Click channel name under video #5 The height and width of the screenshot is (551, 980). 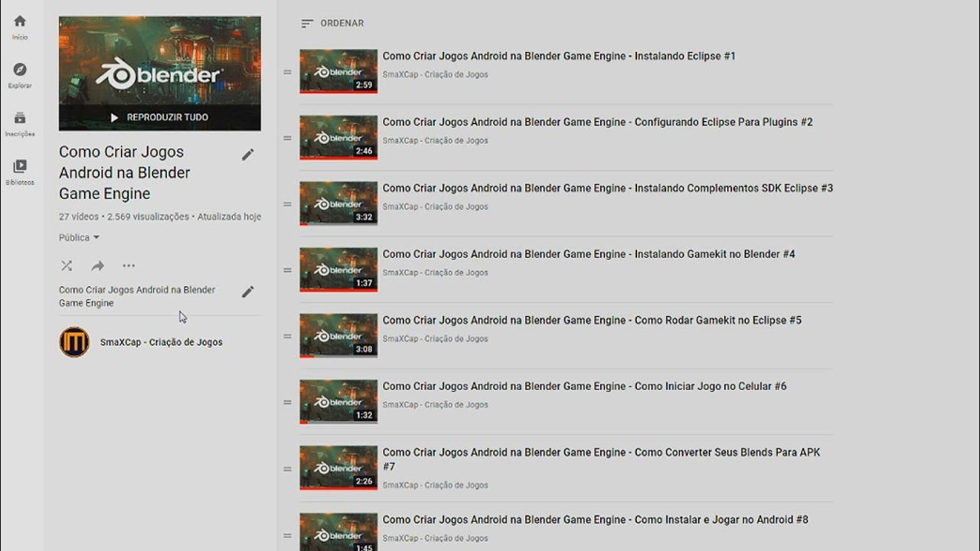coord(435,338)
